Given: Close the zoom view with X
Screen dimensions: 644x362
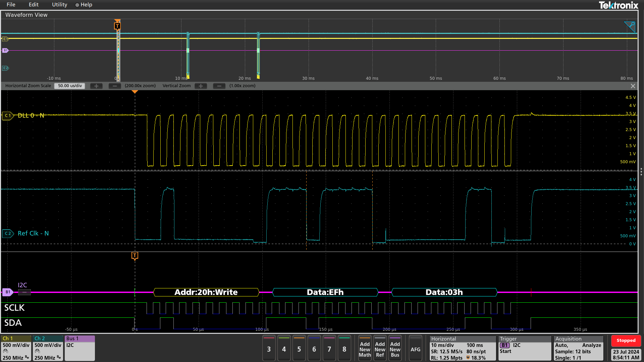Looking at the screenshot, I should coord(633,86).
